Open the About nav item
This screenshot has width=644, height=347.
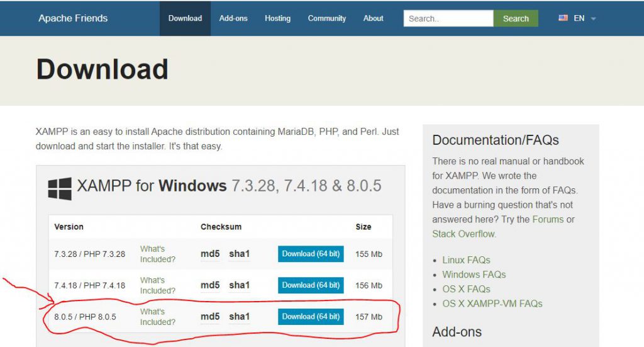point(373,18)
